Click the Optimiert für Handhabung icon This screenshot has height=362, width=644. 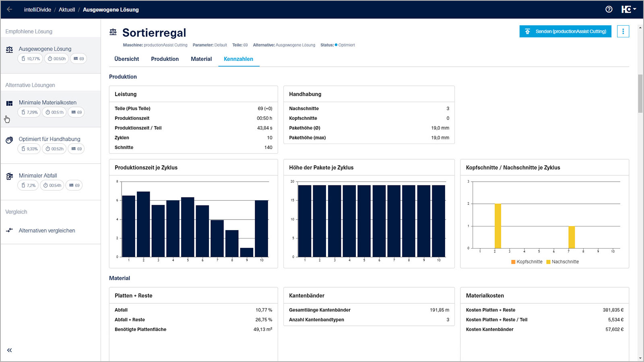click(9, 140)
